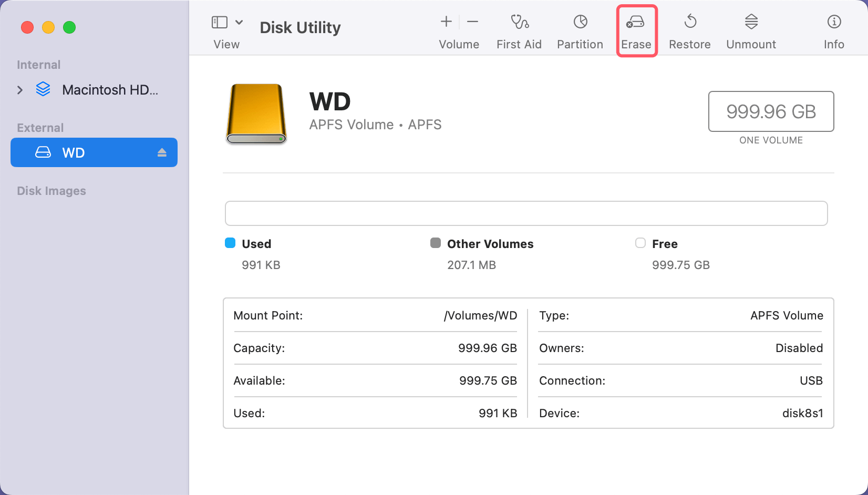Toggle the sidebar visibility icon
The height and width of the screenshot is (495, 868).
coord(220,22)
